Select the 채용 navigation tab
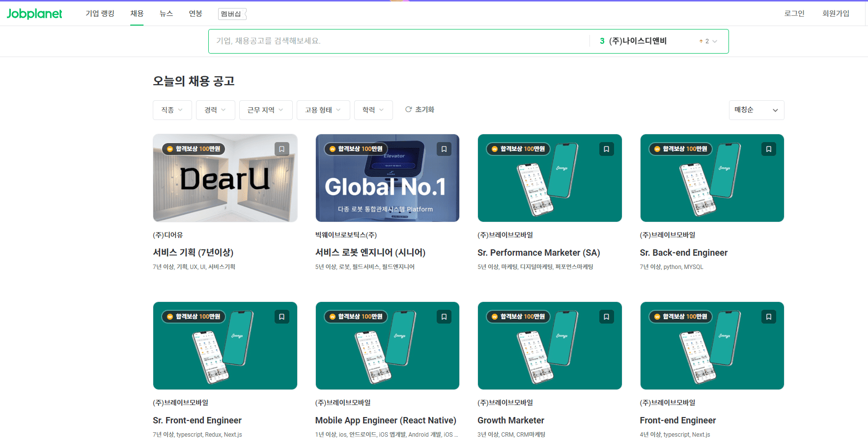 (x=137, y=13)
